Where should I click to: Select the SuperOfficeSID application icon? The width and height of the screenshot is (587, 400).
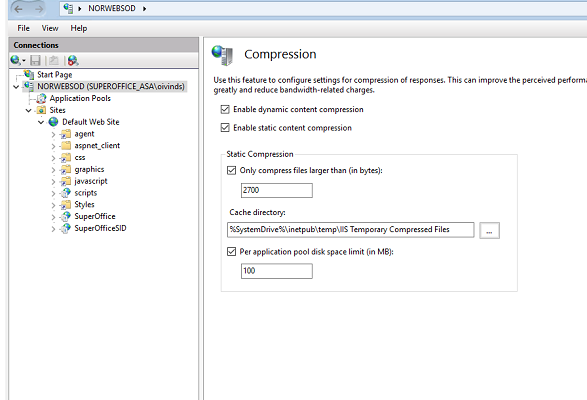[x=66, y=228]
